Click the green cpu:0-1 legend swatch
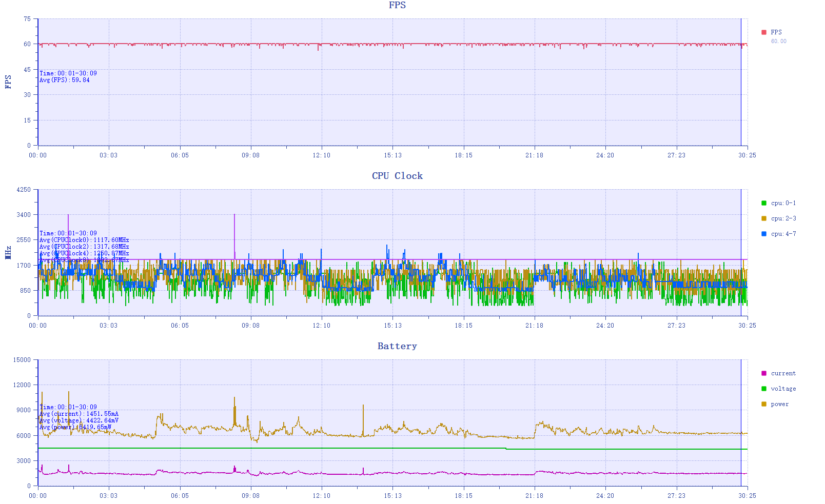The image size is (825, 504). [763, 203]
